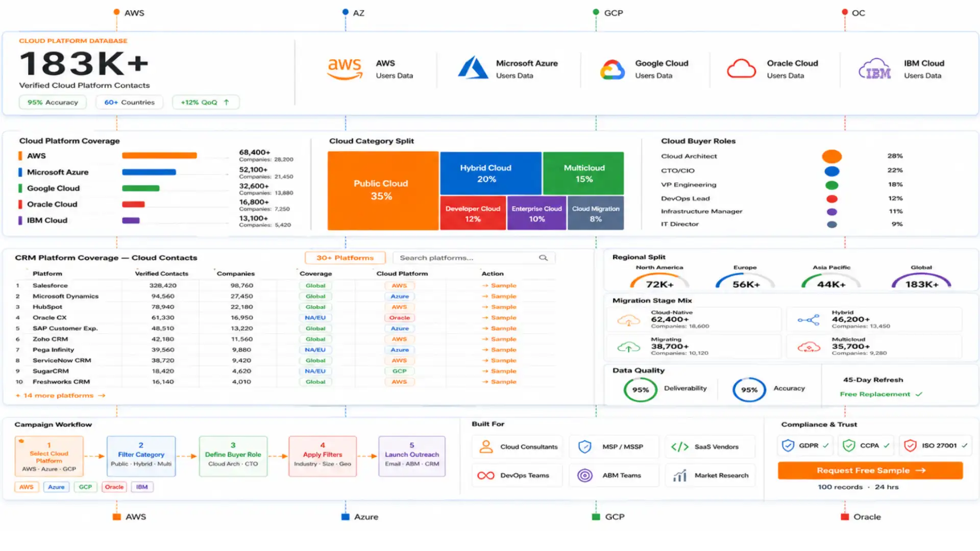The width and height of the screenshot is (980, 551).
Task: Click the Public Cloud 35% tile
Action: coord(383,190)
